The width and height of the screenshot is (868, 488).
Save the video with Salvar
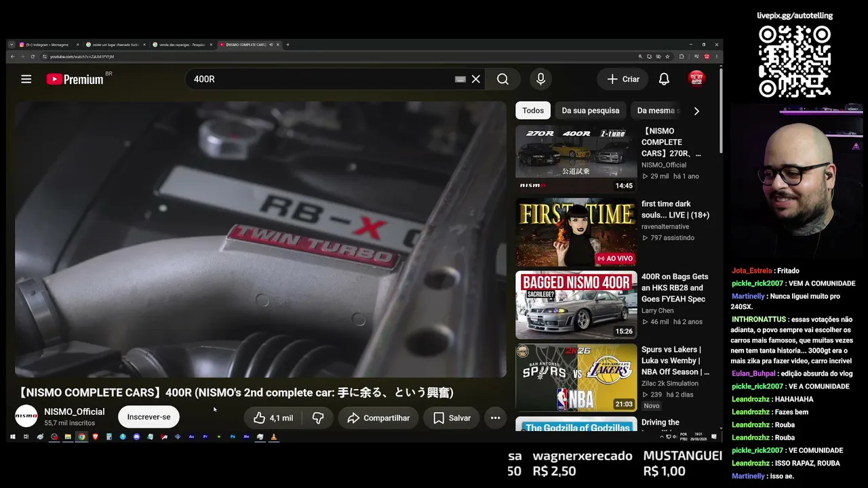[x=452, y=418]
